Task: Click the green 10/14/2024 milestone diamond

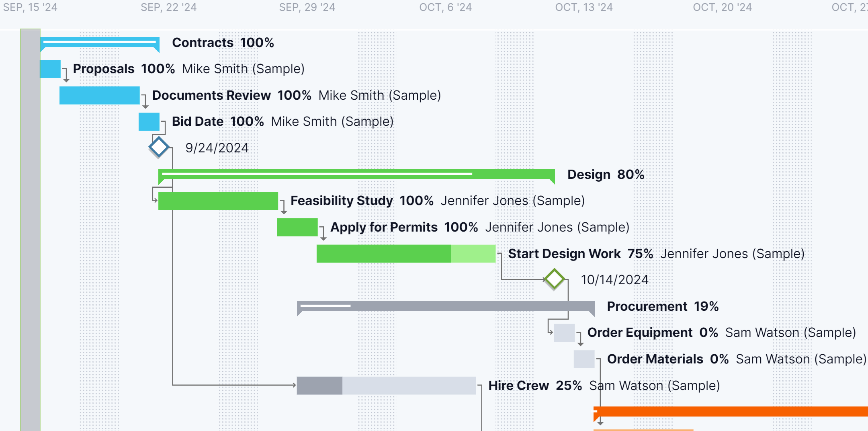Action: pos(555,279)
